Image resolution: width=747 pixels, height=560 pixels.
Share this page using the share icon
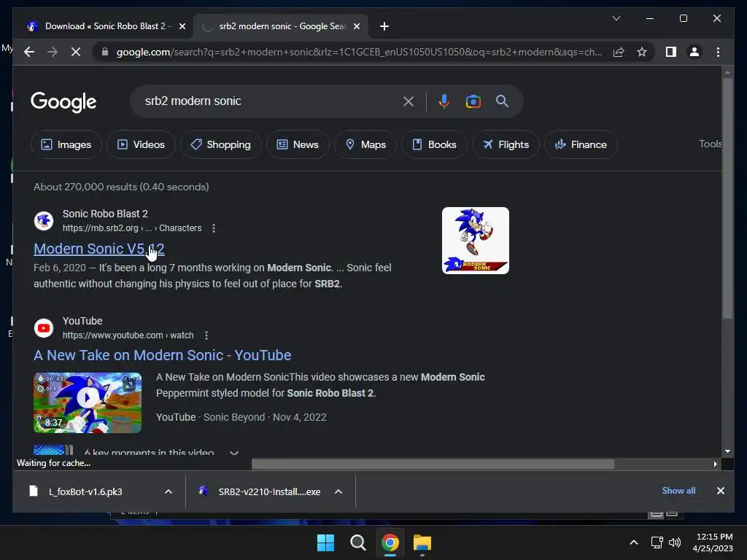point(619,52)
